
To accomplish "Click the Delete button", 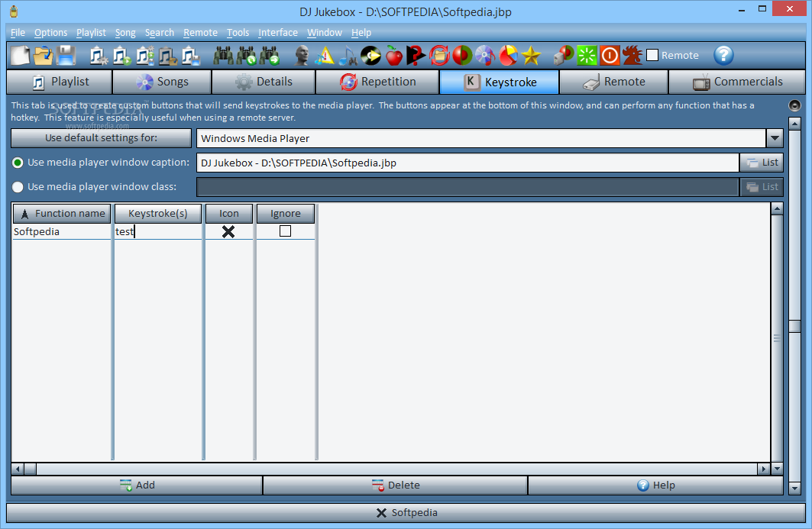I will 396,485.
